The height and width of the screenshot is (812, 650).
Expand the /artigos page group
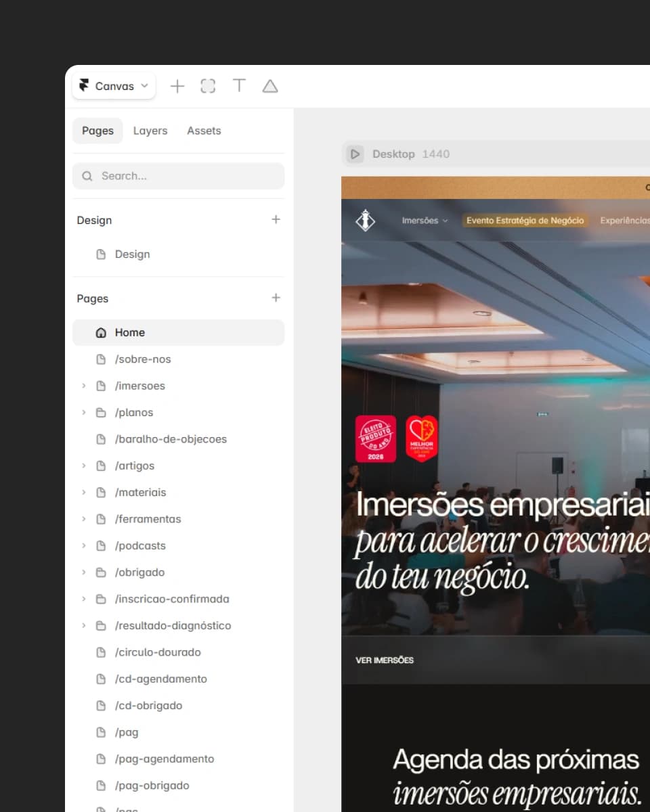[x=84, y=466]
